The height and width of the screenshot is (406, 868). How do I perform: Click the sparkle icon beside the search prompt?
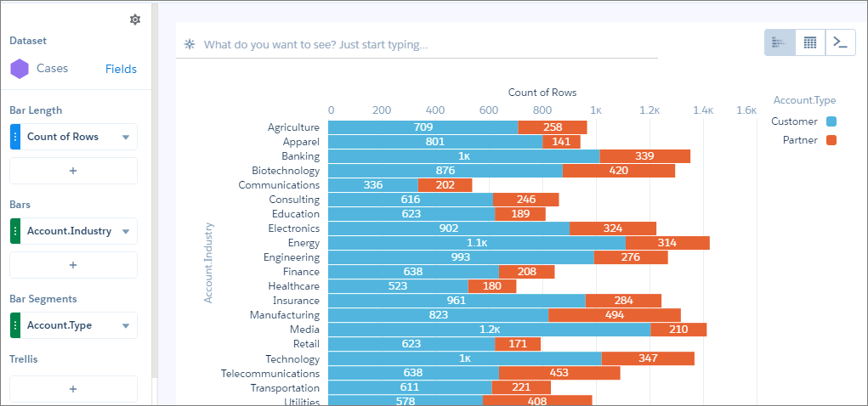pyautogui.click(x=190, y=44)
